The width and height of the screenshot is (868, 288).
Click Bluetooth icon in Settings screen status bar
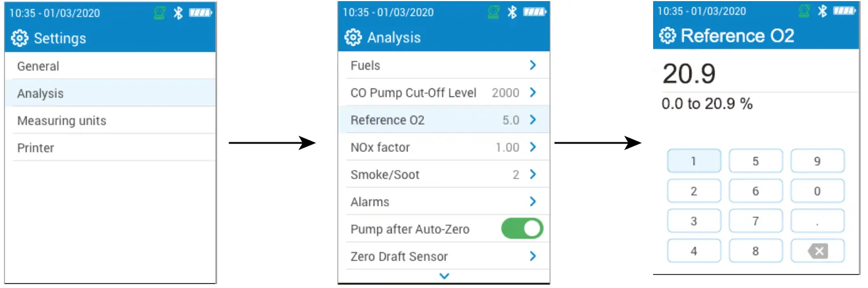178,13
